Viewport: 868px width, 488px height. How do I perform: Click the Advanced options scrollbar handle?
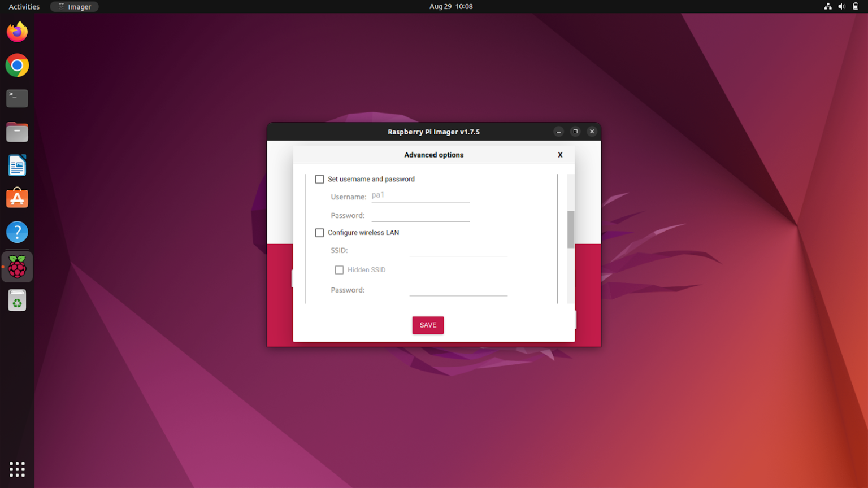point(571,229)
